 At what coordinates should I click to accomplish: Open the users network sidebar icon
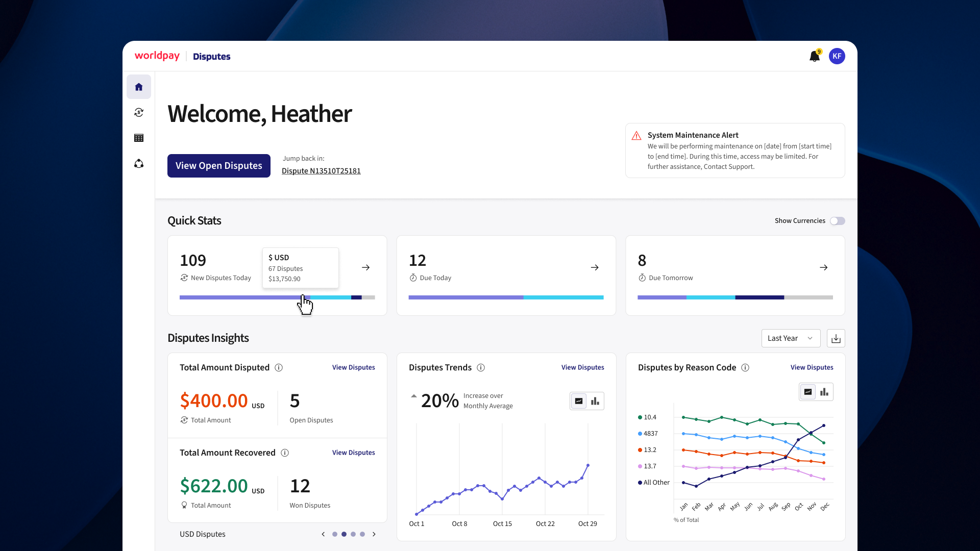[x=139, y=164]
